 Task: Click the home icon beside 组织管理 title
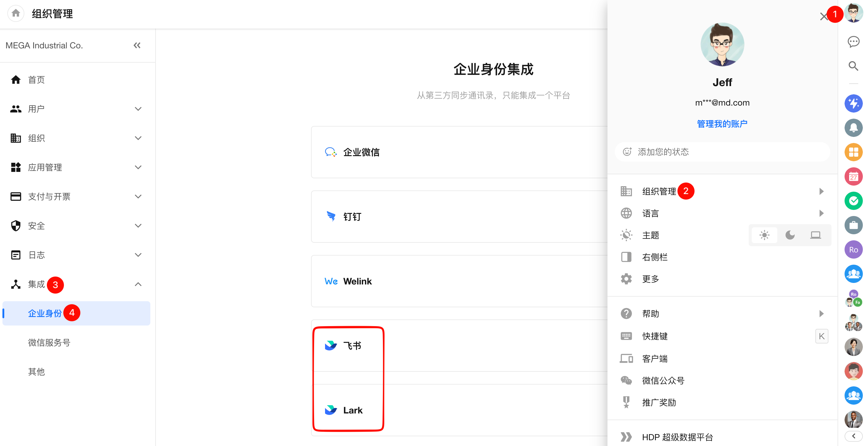[16, 13]
